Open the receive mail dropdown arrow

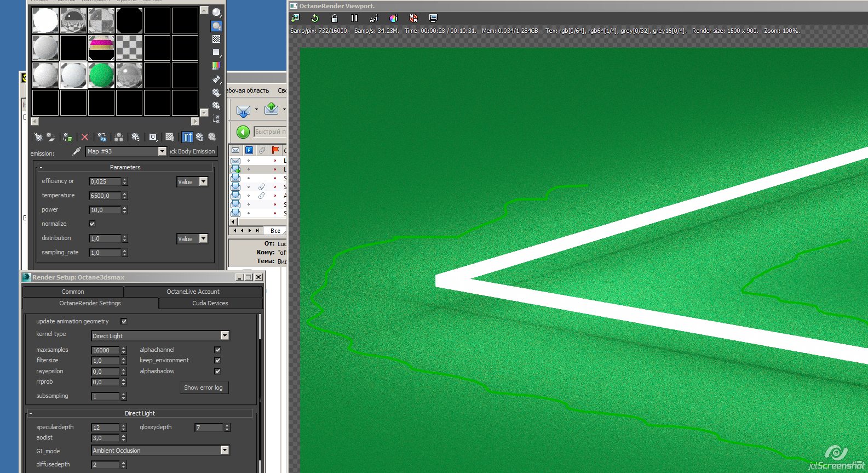[x=256, y=110]
